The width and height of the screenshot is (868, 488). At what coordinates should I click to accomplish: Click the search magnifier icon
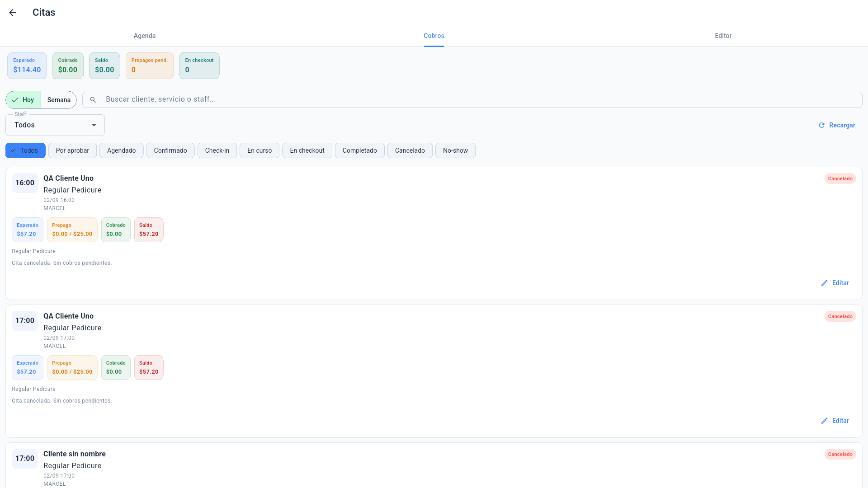click(93, 100)
